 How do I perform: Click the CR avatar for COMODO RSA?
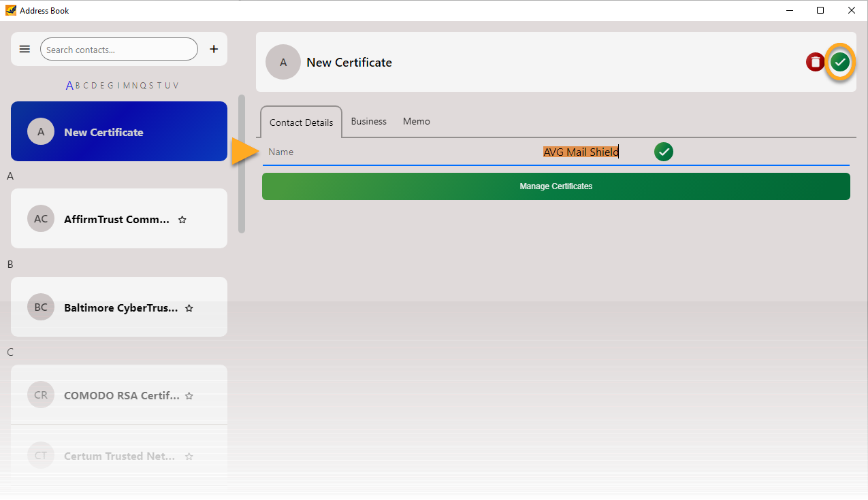41,395
